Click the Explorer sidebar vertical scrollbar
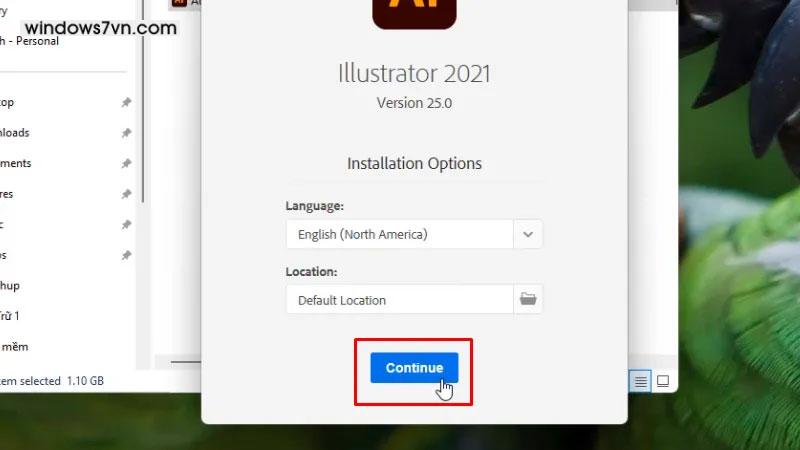 tap(143, 101)
